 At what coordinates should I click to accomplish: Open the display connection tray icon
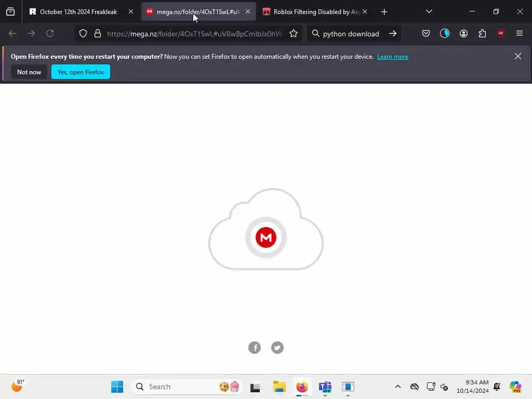431,387
